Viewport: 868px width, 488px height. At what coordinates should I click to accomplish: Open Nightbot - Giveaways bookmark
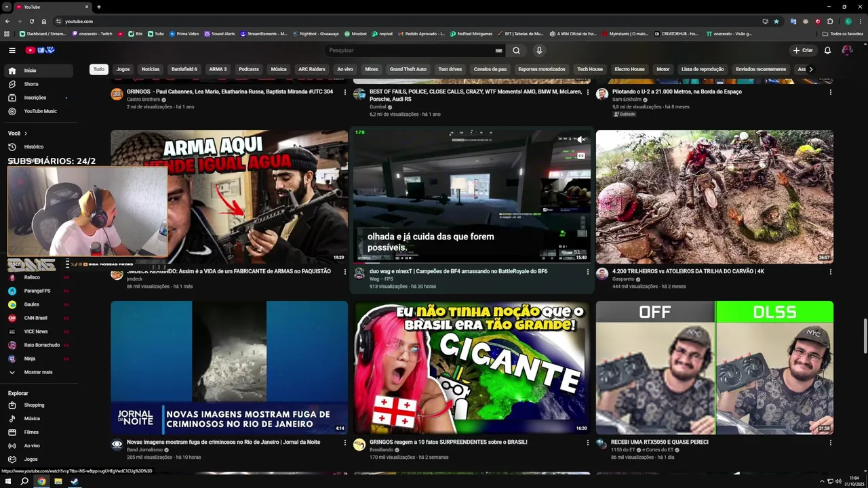coord(315,34)
